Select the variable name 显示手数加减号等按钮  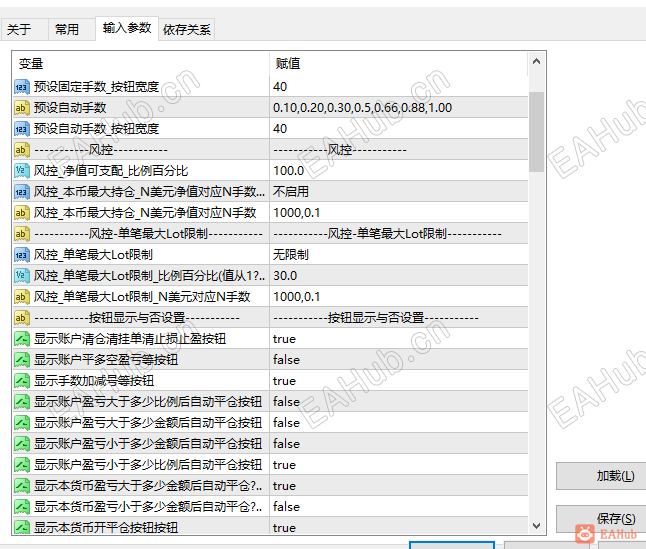[x=94, y=381]
